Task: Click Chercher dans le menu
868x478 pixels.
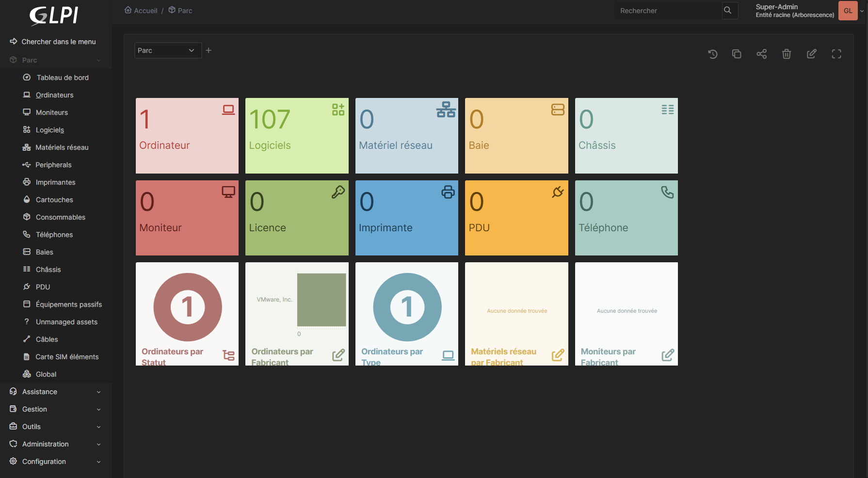Action: click(x=58, y=42)
